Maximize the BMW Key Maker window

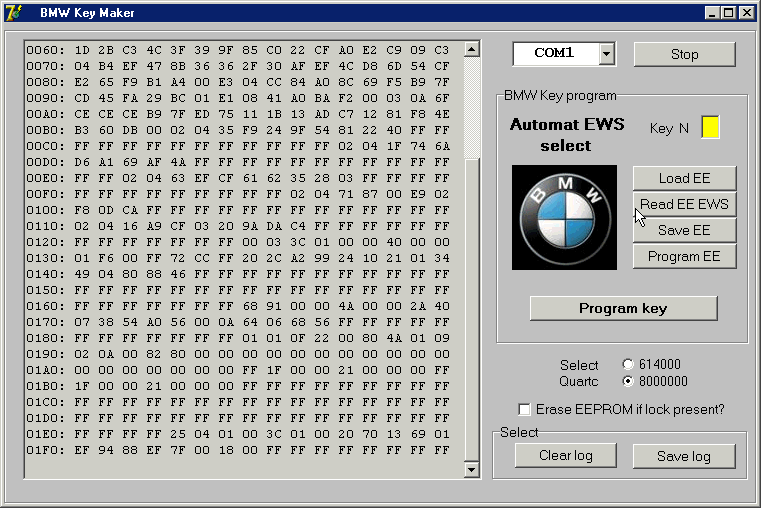click(729, 13)
